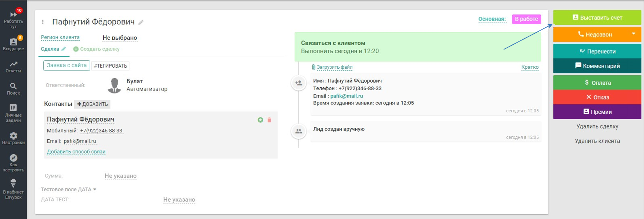Screen dimensions: 644x219
Task: Click pencil icon next to Сделка tab
Action: tap(64, 49)
